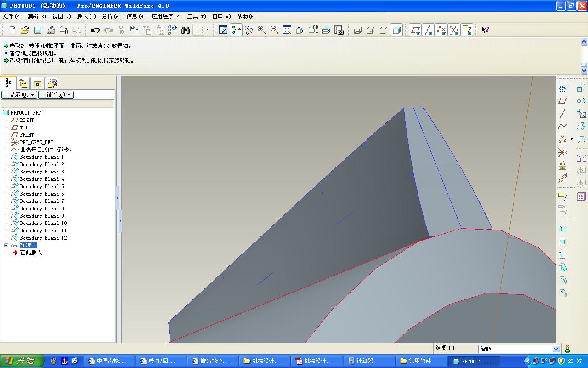Switch to the Favorites navigator tab

click(37, 83)
